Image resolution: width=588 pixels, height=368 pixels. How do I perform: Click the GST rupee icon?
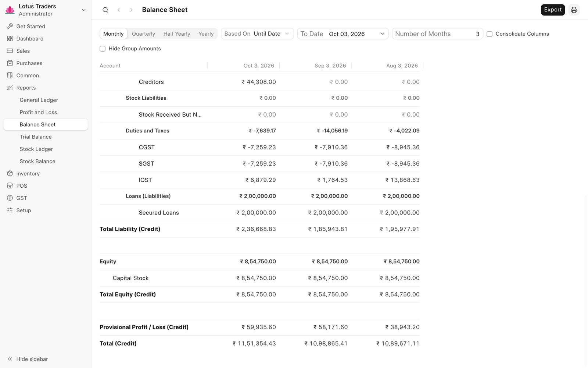tap(10, 198)
